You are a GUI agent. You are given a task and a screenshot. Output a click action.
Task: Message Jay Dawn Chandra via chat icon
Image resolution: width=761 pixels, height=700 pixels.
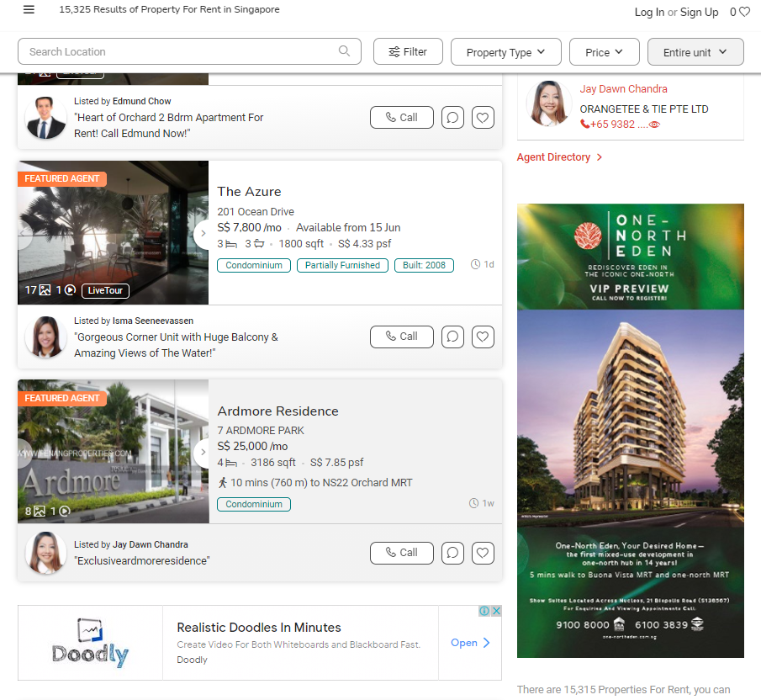pos(452,553)
